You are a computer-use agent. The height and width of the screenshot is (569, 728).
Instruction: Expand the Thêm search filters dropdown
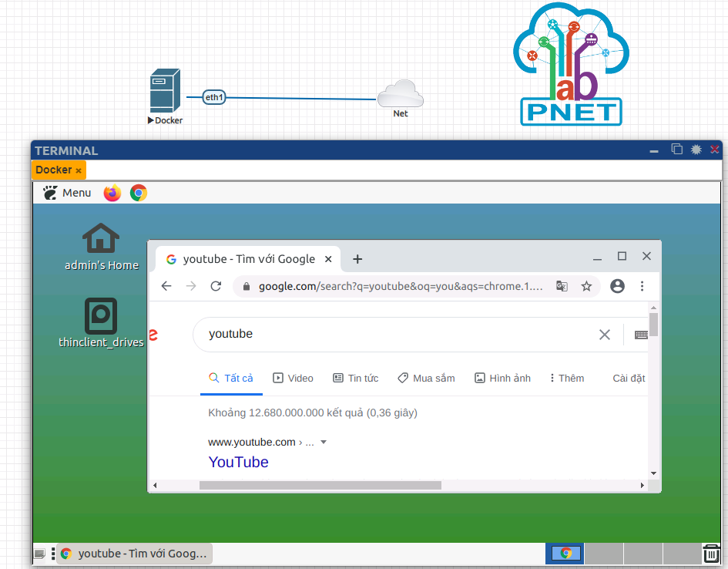pyautogui.click(x=567, y=378)
